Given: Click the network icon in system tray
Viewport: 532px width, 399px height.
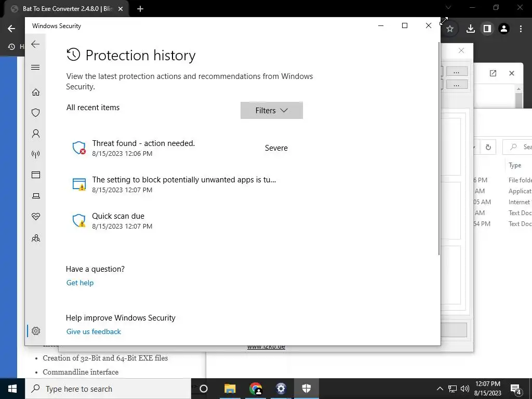Looking at the screenshot, I should tap(453, 389).
